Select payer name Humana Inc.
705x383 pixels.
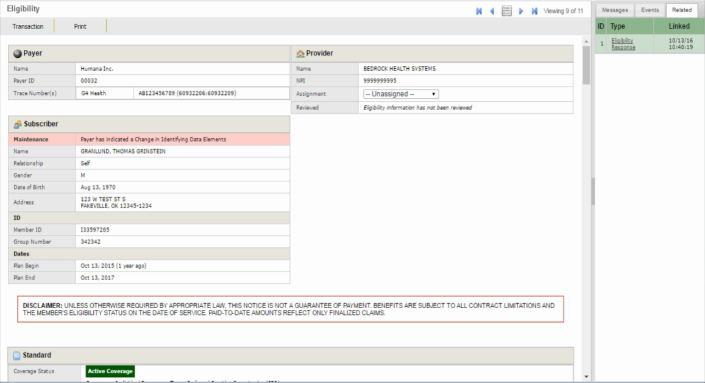click(x=97, y=69)
